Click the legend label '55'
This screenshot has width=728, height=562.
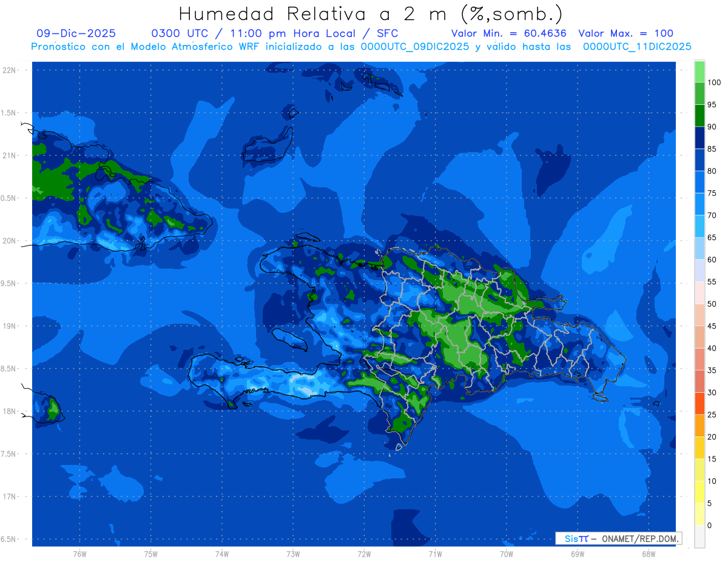[x=712, y=282]
